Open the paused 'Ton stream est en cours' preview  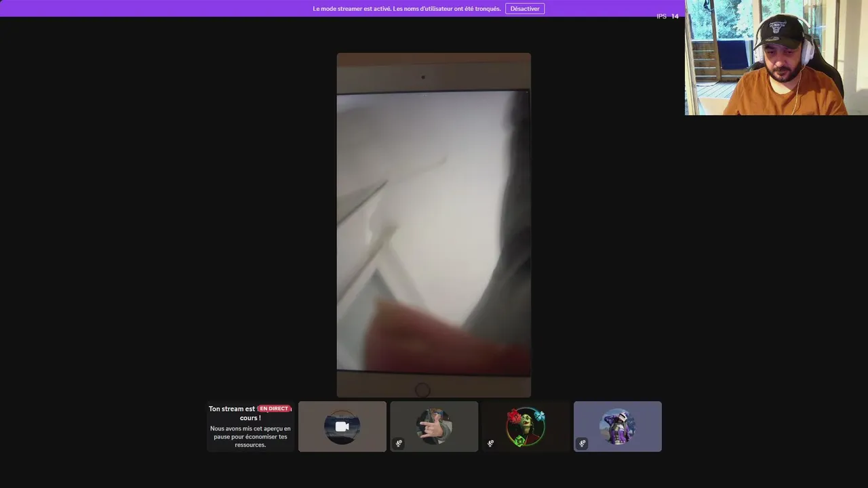250,426
